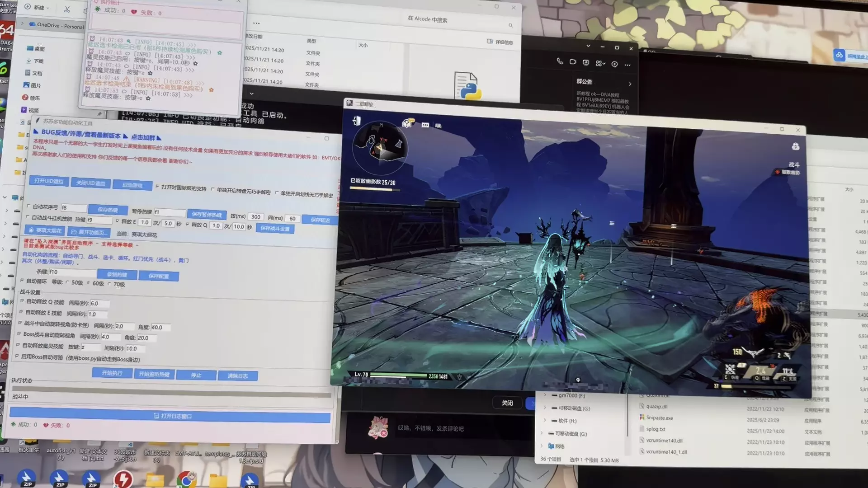Image resolution: width=868 pixels, height=488 pixels.
Task: Open the Snipaste.exe file entry
Action: coord(659,418)
